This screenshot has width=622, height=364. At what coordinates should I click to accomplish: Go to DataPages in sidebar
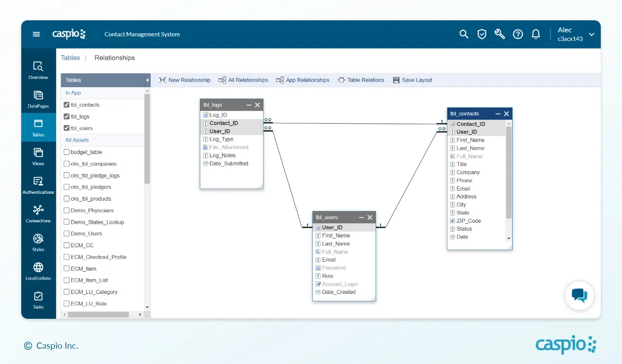point(38,99)
